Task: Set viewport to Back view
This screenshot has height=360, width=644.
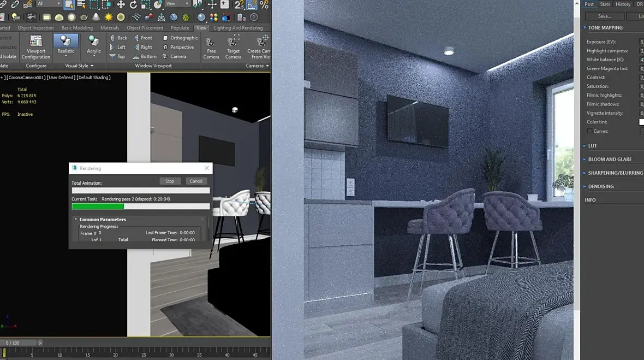Action: [x=118, y=38]
